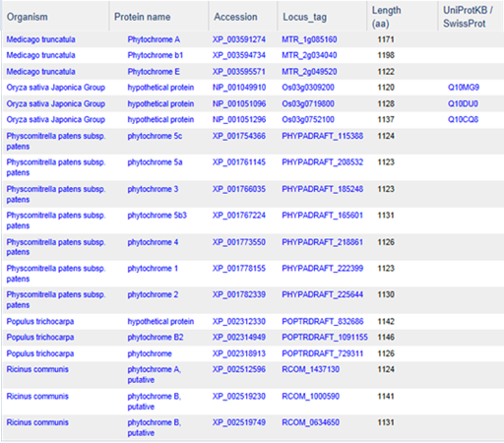Open the phytochrome A, putative link
Screen dimensions: 504x443
[x=155, y=375]
